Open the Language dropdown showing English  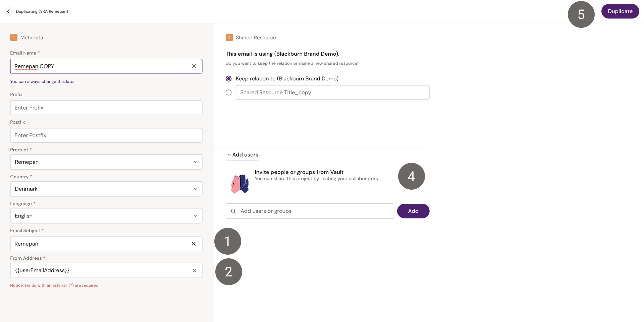(106, 216)
